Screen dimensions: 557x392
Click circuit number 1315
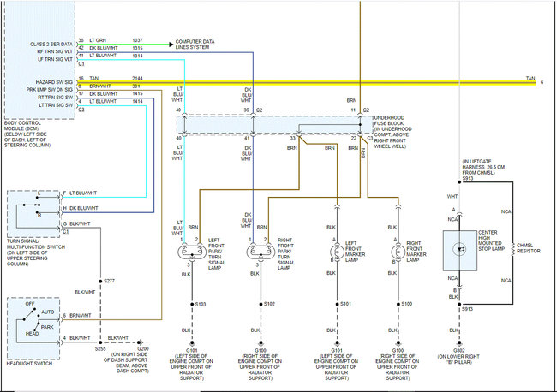(137, 48)
